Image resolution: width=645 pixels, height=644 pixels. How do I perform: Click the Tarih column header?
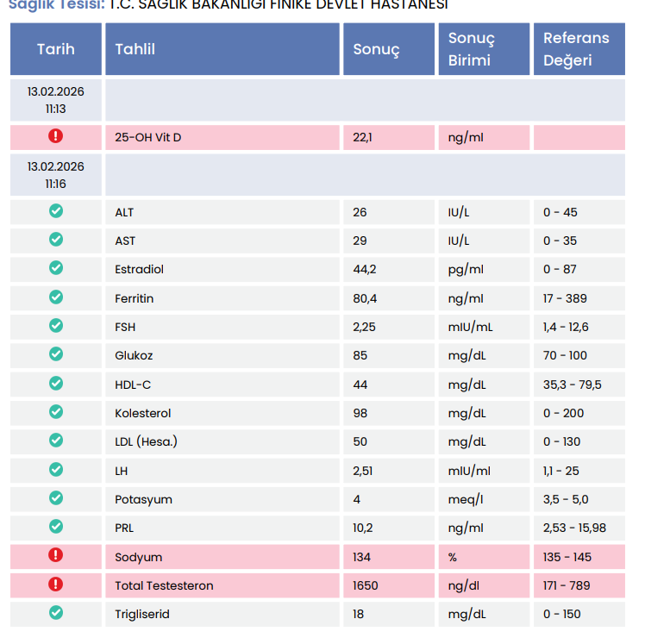pos(56,49)
